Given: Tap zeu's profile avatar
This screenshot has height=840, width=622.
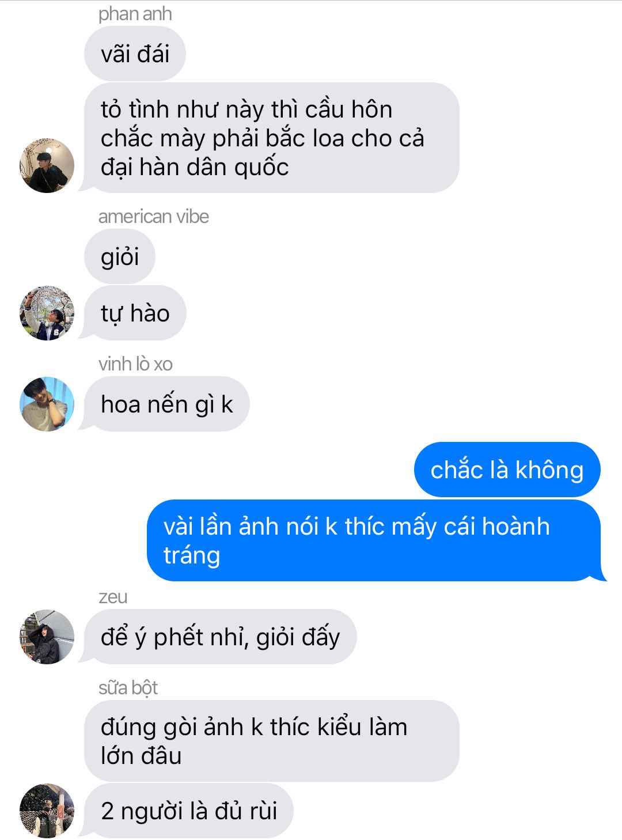Looking at the screenshot, I should point(47,637).
